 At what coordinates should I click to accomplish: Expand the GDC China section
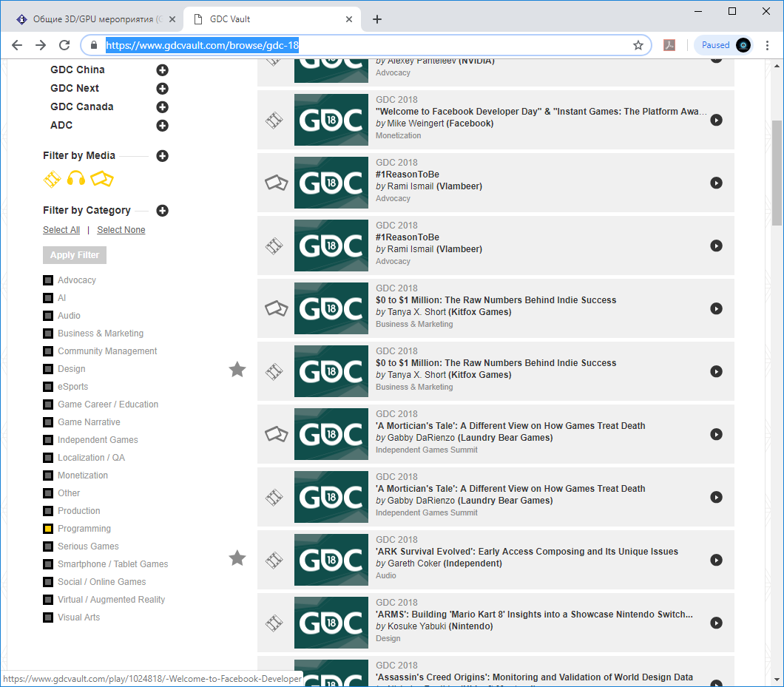[162, 70]
